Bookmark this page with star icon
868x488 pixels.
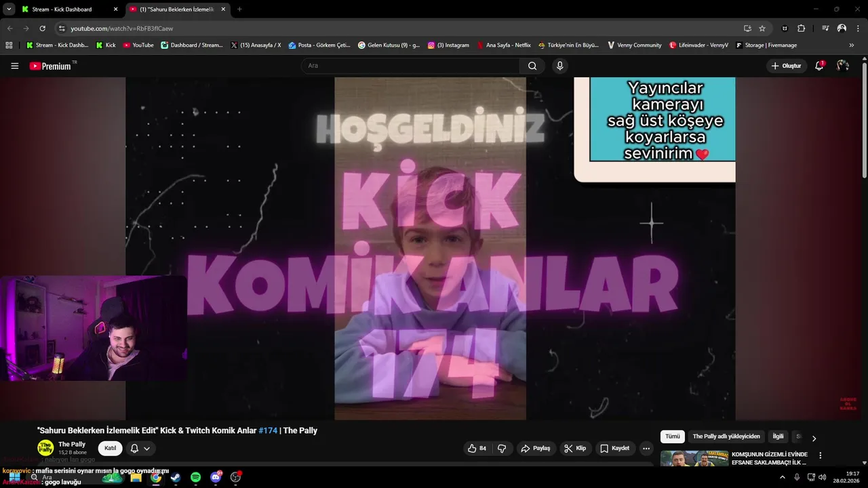762,28
